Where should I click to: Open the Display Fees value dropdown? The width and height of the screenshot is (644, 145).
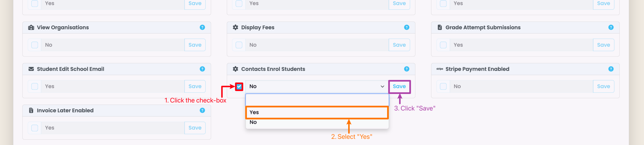316,45
